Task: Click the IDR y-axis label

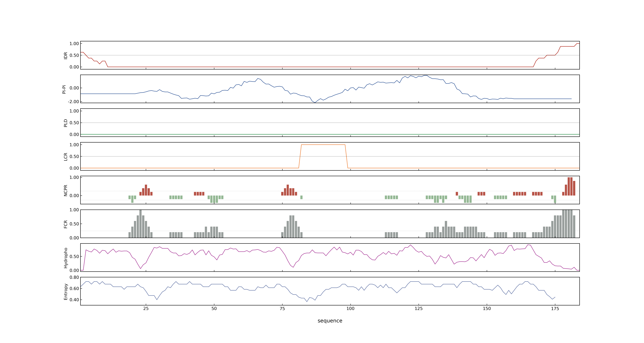Action: [x=66, y=55]
